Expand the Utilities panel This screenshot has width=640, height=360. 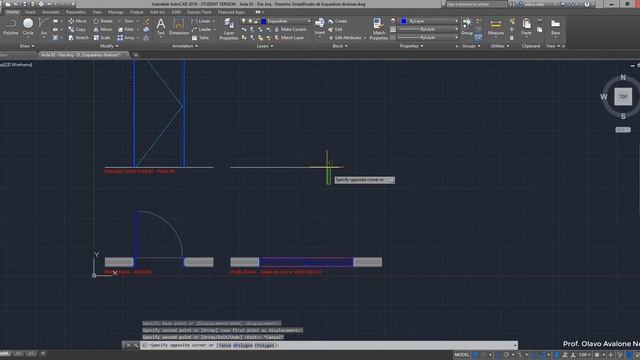click(x=500, y=46)
